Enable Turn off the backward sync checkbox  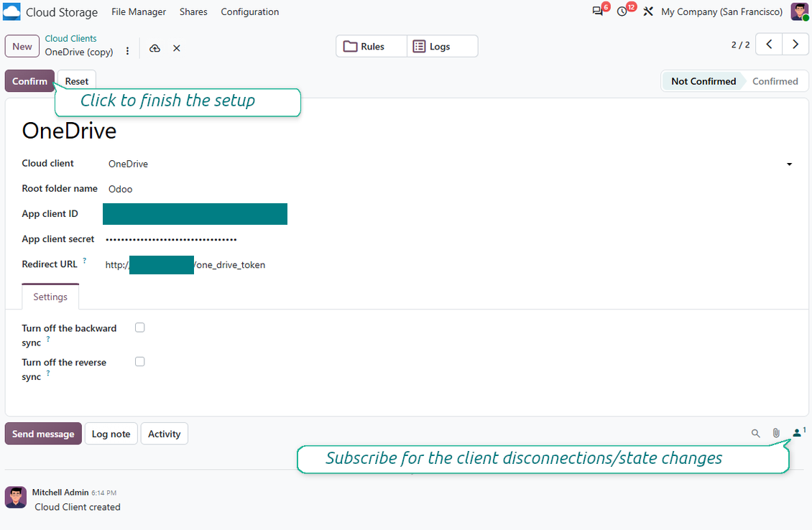click(x=140, y=327)
